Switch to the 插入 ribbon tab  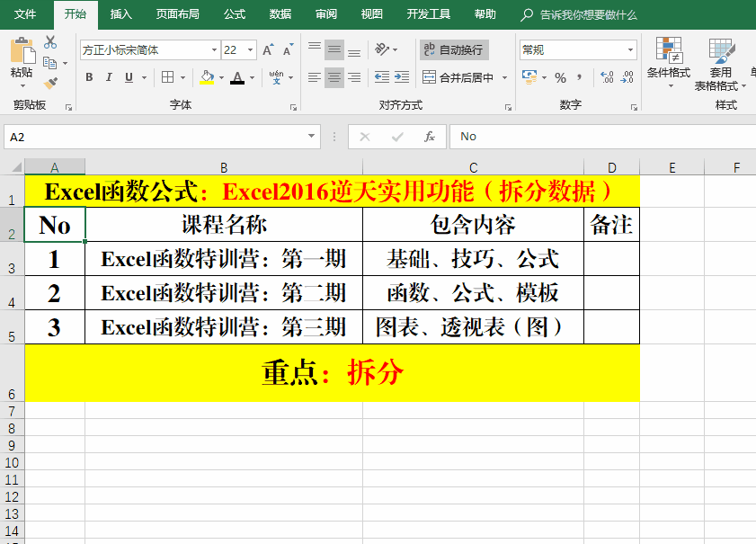pyautogui.click(x=120, y=14)
